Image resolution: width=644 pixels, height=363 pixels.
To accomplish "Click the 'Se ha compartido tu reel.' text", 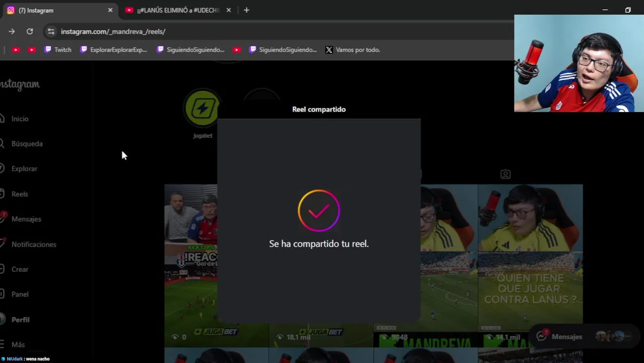I will [x=319, y=244].
